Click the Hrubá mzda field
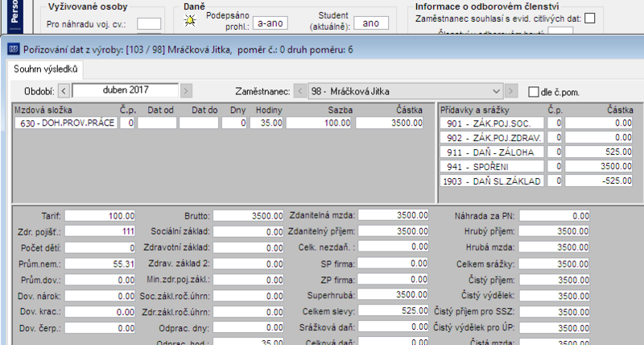This screenshot has width=644, height=345. tap(555, 247)
